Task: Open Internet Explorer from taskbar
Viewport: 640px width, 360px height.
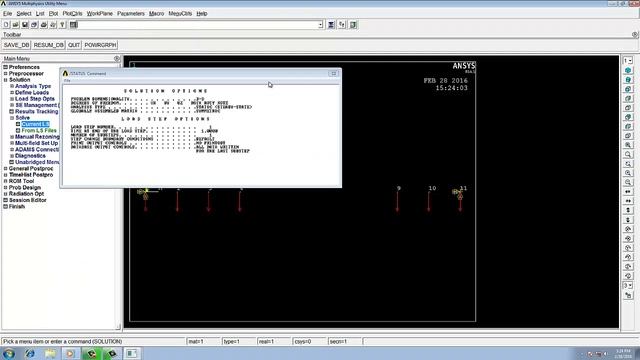Action: [30, 353]
